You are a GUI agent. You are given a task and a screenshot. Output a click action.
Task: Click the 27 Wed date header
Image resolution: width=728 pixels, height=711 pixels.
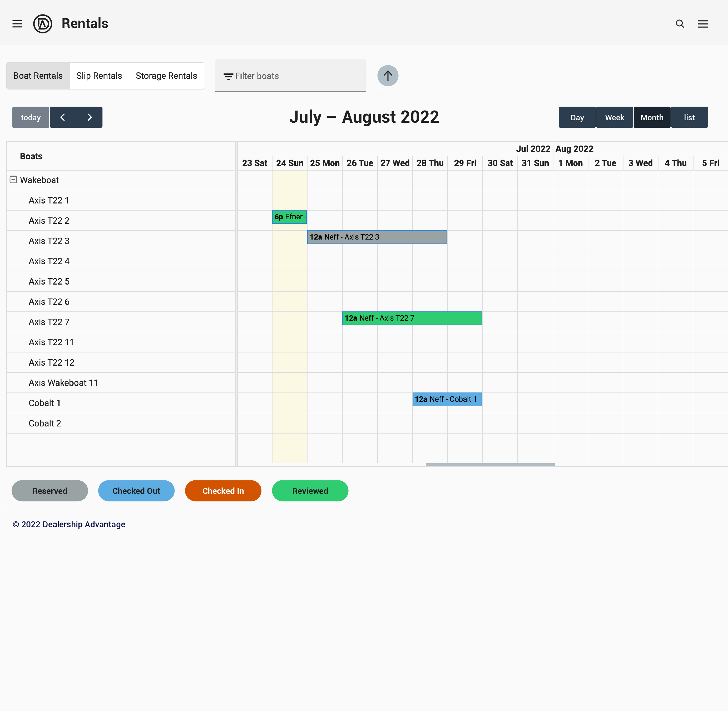click(x=395, y=163)
